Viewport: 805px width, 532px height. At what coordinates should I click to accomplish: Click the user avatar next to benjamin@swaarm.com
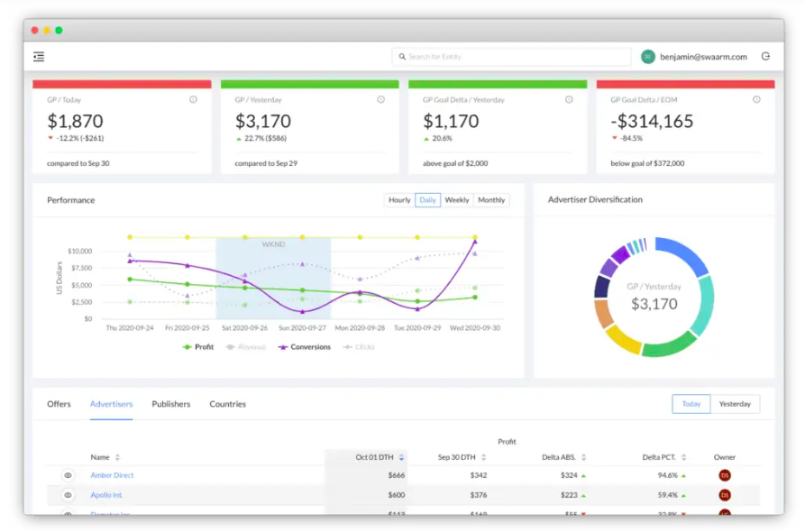[648, 57]
